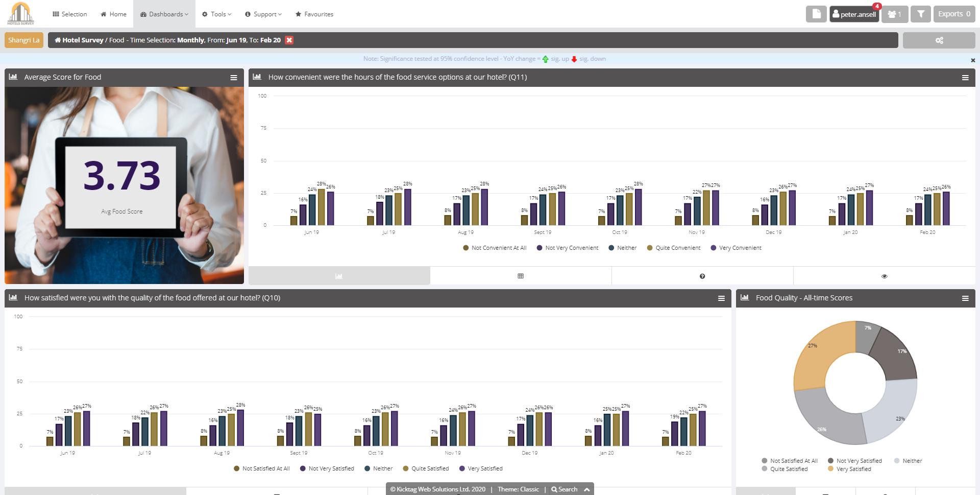Remove the Monthly time selection with the red X
980x495 pixels.
coord(289,40)
